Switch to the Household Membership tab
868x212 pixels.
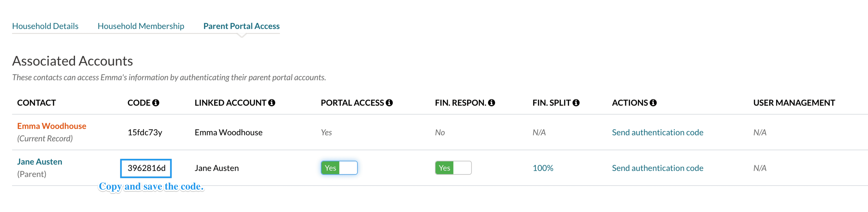coord(141,26)
